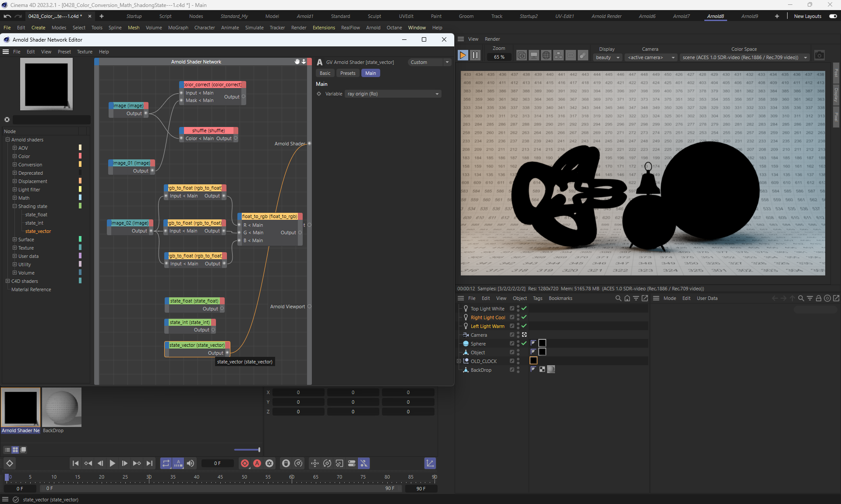841x504 pixels.
Task: Expand the Texture shader category
Action: pos(14,248)
